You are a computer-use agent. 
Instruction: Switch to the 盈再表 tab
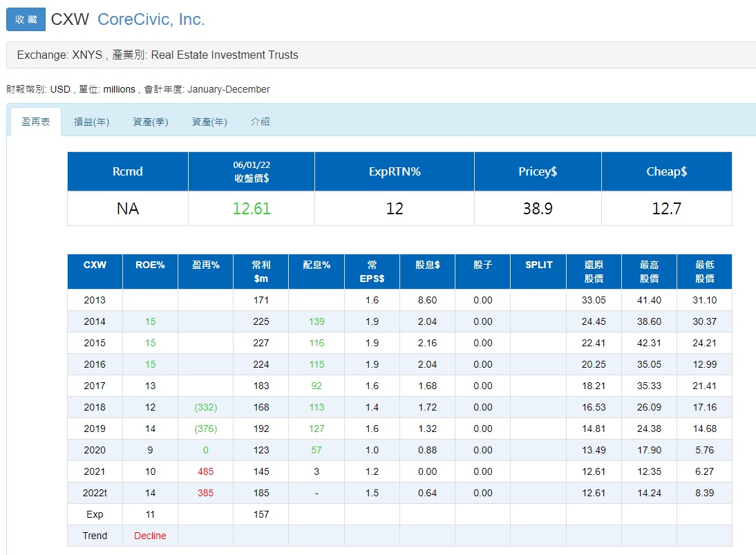coord(35,122)
